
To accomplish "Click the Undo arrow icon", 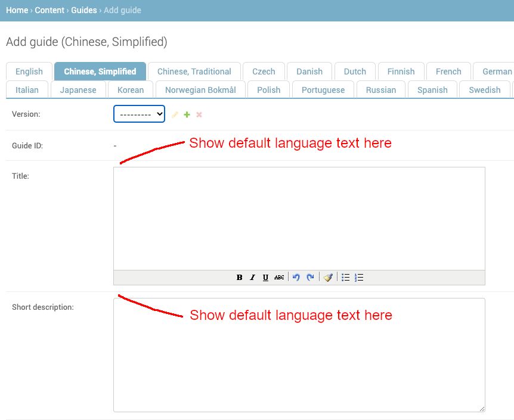I will [296, 278].
